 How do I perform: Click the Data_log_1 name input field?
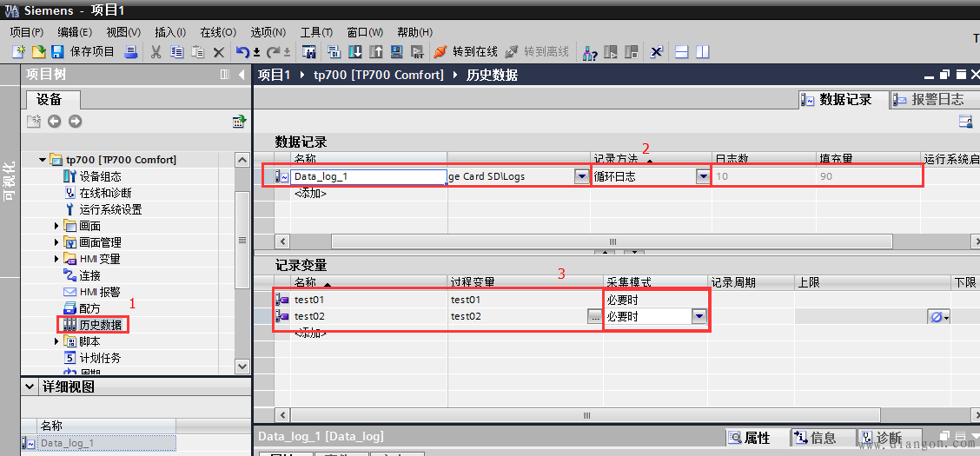click(x=368, y=177)
